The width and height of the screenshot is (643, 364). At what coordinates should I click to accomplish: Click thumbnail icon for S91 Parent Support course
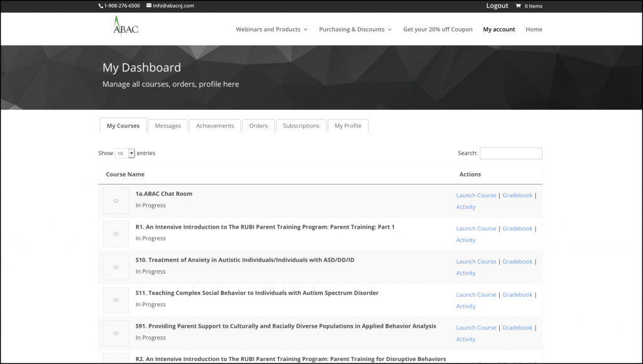[116, 333]
